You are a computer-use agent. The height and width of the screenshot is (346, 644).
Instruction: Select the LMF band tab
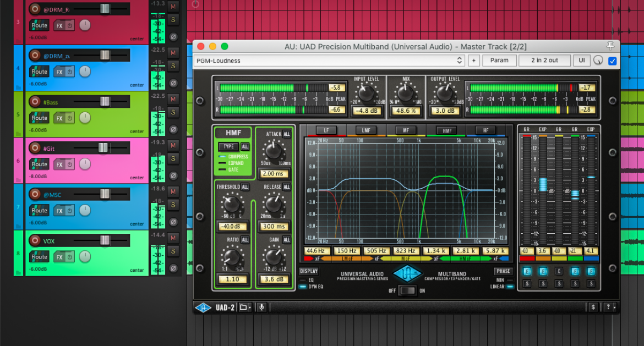click(366, 130)
